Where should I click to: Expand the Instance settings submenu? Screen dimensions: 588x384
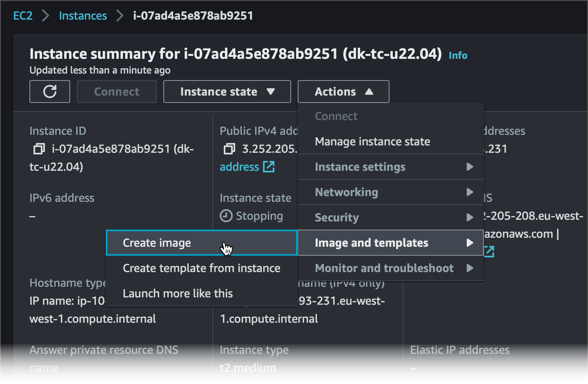point(391,167)
